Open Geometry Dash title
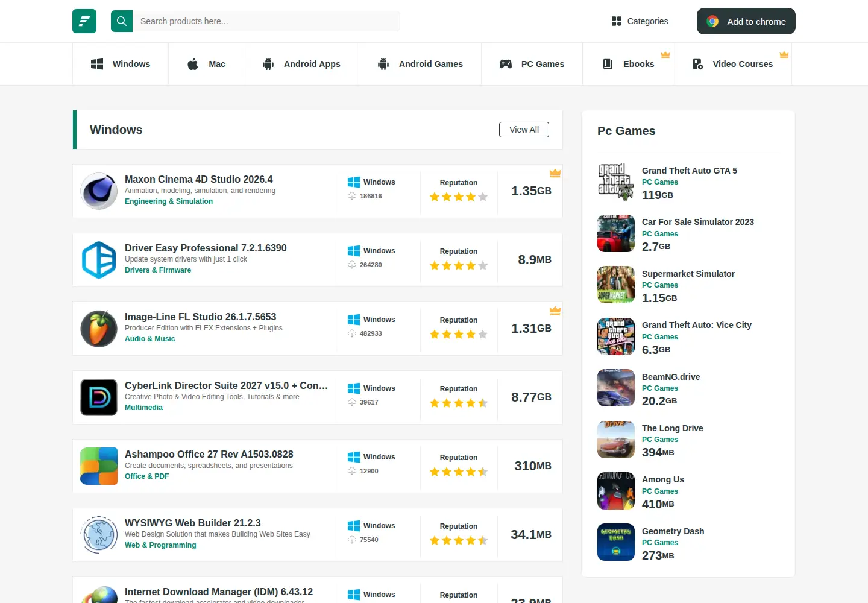868x603 pixels. click(x=673, y=531)
